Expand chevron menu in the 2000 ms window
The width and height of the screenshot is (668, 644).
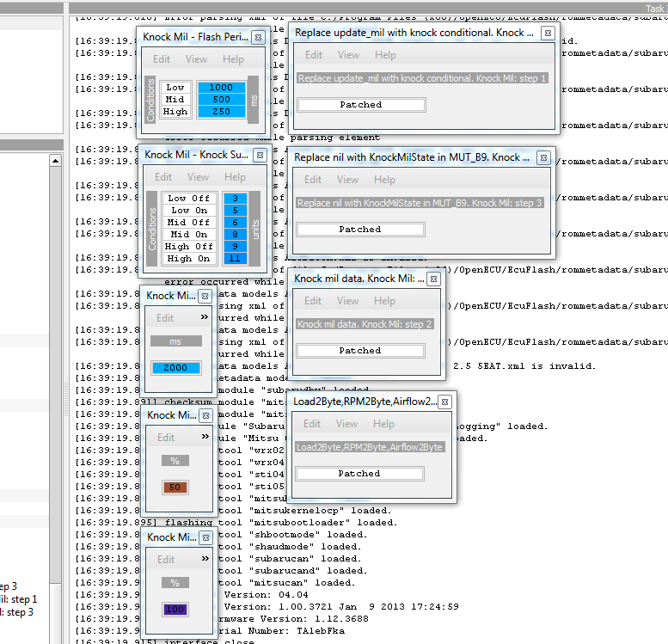(x=205, y=317)
